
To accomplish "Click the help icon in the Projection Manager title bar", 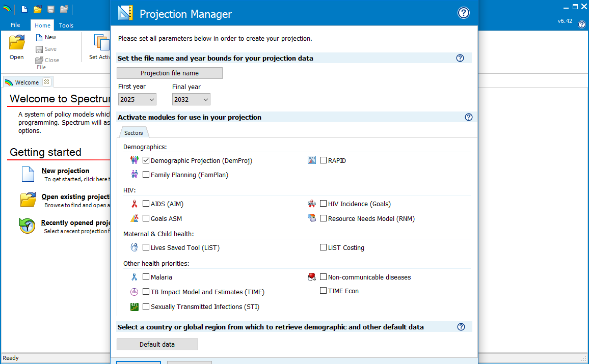I will 464,13.
